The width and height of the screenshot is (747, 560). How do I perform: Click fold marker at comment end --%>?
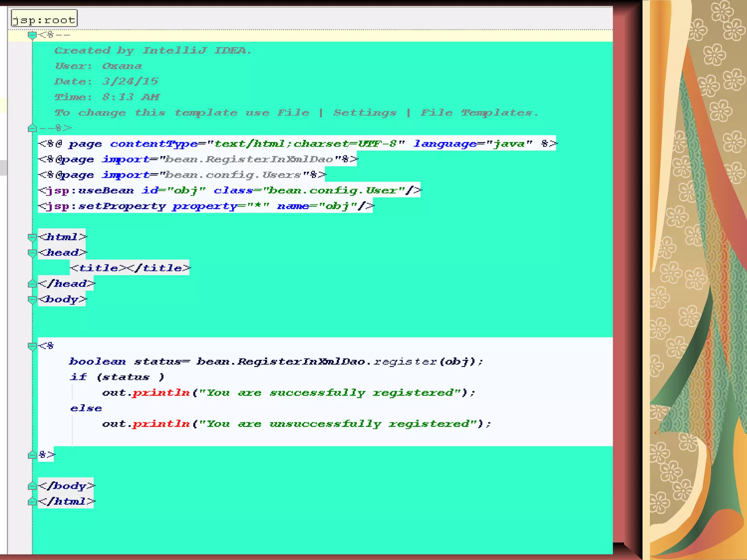(32, 128)
